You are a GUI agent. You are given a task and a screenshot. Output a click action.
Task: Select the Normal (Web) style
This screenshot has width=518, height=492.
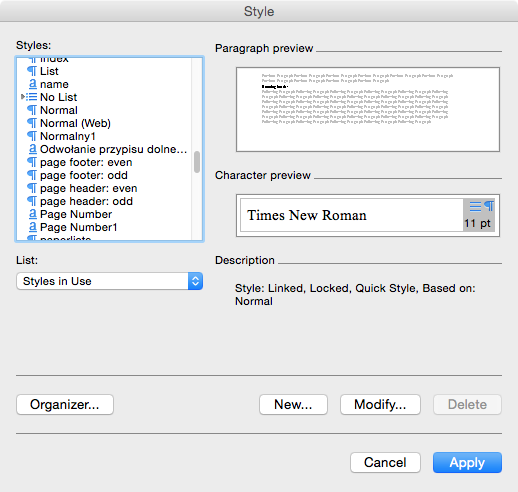[75, 123]
